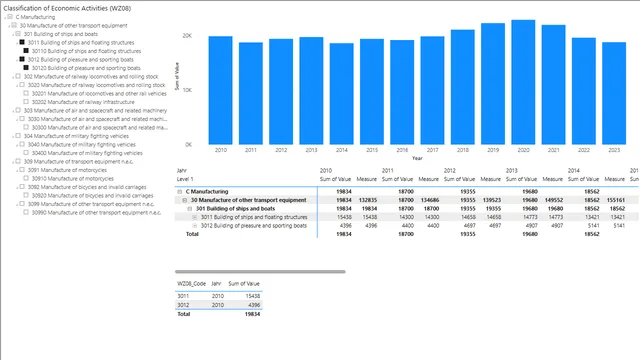This screenshot has width=640, height=360.
Task: Check 302 Manufacture of railway locomotives and rolling stock
Action: coord(18,76)
